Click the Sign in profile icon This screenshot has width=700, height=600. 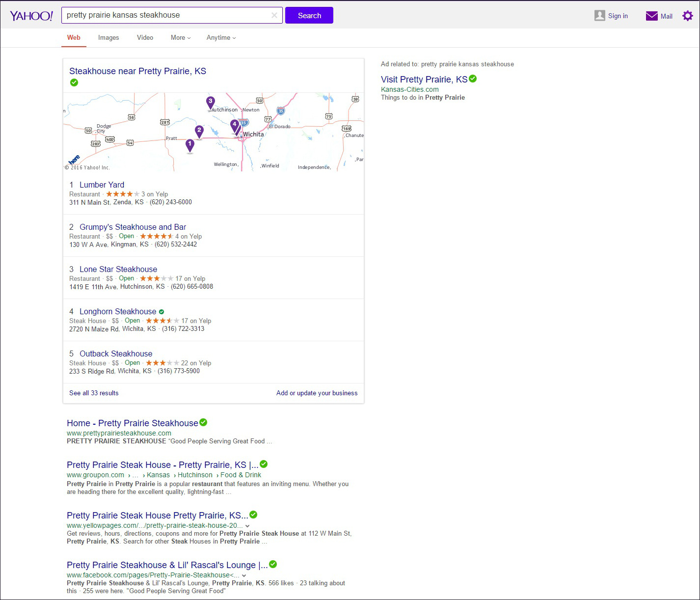tap(599, 16)
